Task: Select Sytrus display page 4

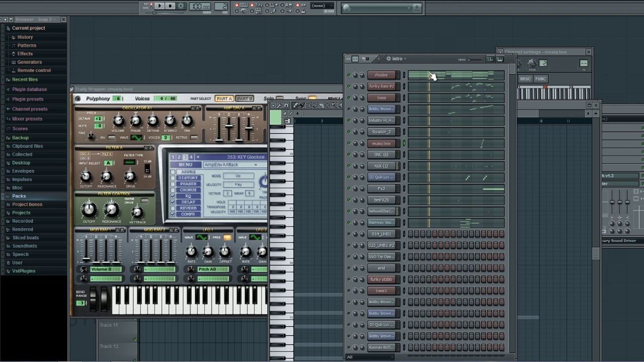Action: (191, 157)
